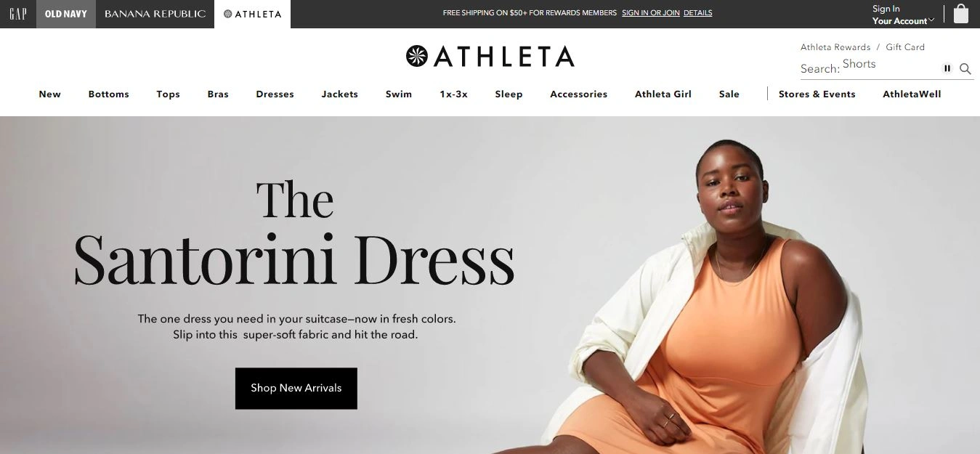
Task: Open the Athleta Girl menu
Action: coord(663,94)
